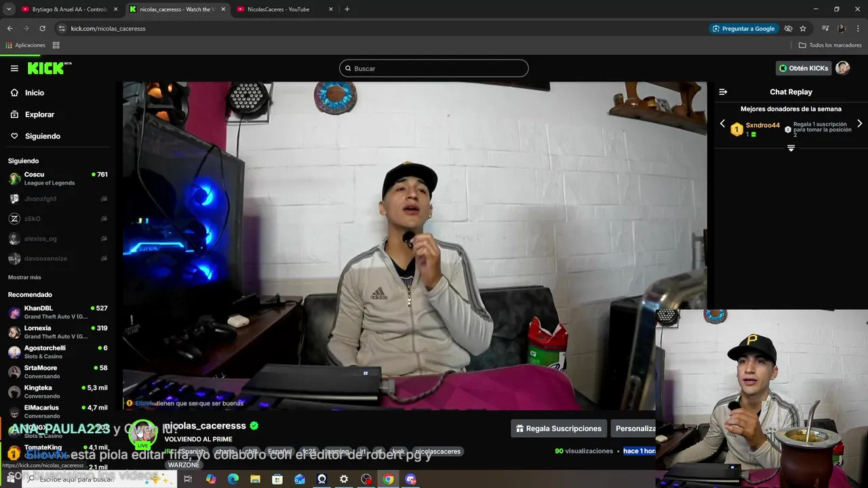Focus the Buscar search field
This screenshot has width=868, height=488.
pos(434,68)
